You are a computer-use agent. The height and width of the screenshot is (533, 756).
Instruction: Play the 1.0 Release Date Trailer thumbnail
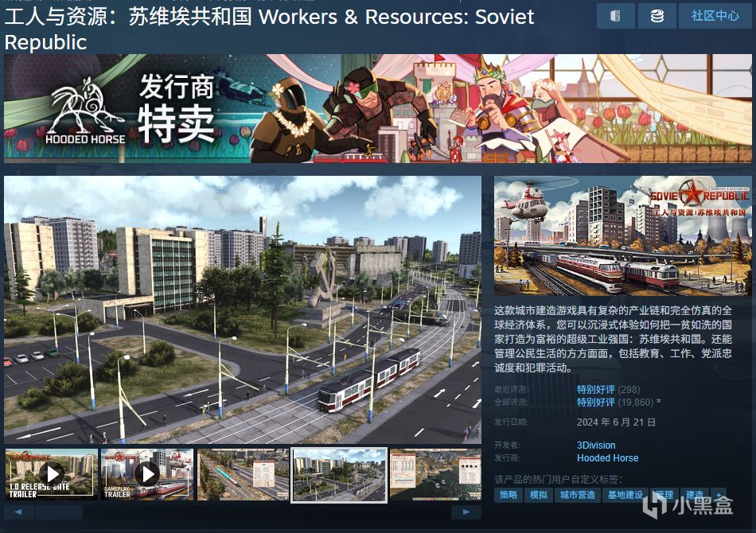tap(51, 474)
